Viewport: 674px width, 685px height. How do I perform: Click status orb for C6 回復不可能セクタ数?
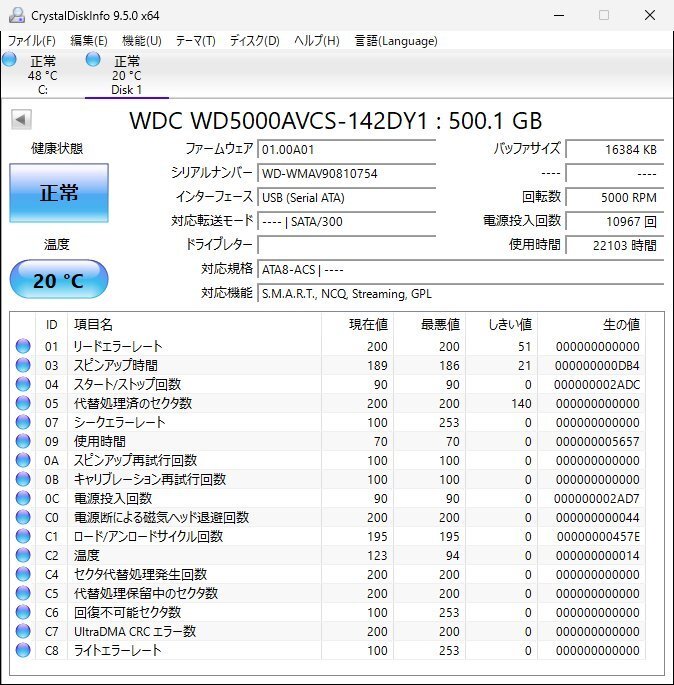click(23, 612)
